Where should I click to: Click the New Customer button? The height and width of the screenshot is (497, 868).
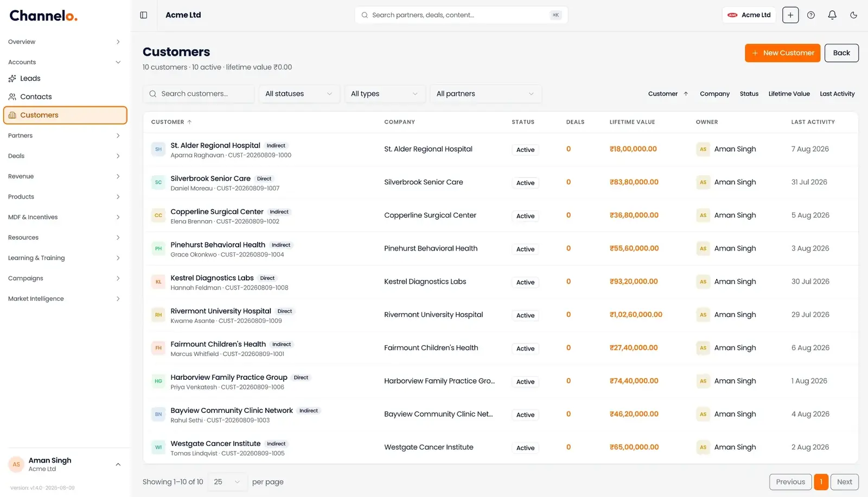click(782, 53)
